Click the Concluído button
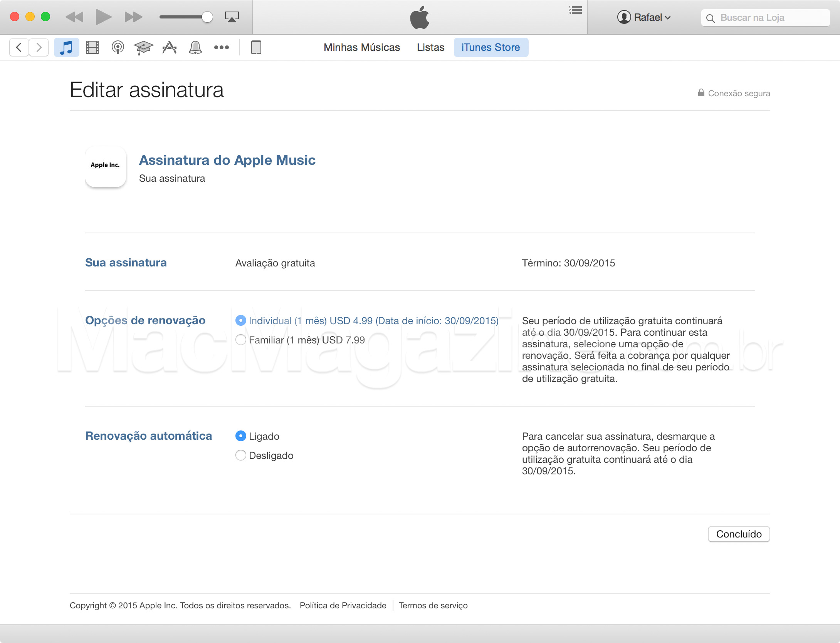 tap(739, 534)
